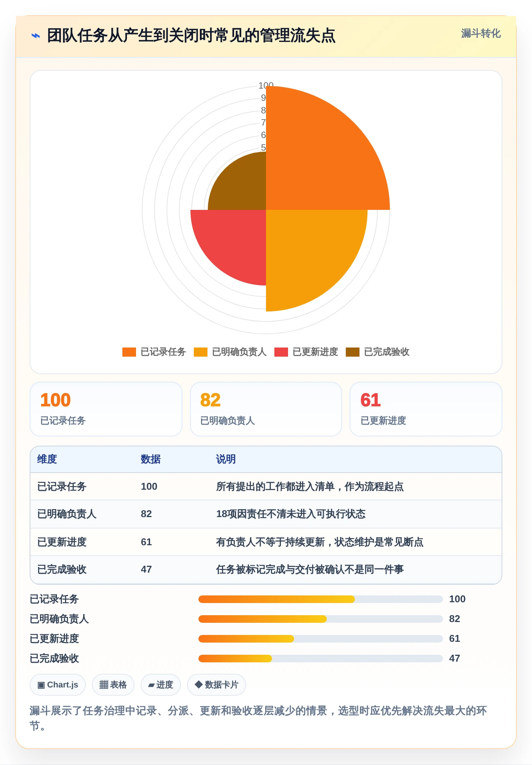The image size is (532, 765).
Task: Click the 维度 column header
Action: coord(47,459)
